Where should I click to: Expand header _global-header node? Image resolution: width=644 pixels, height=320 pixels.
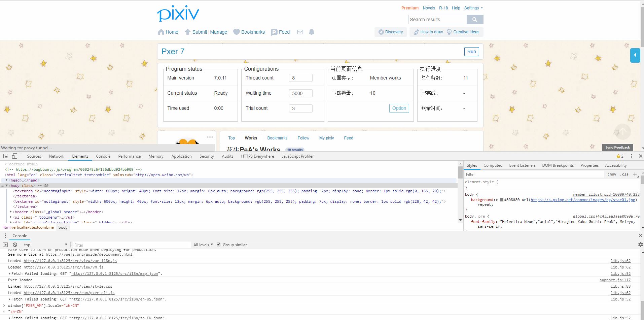click(11, 212)
